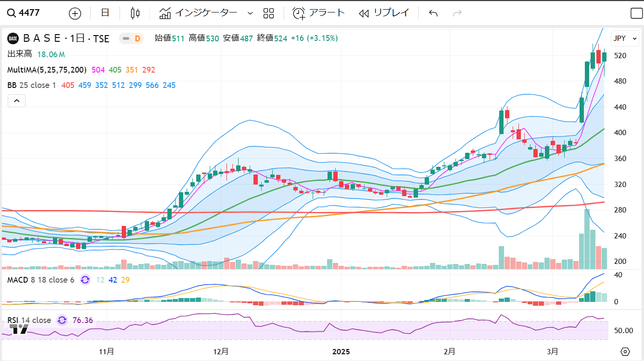Open chart settings hexagon gear icon

click(625, 351)
